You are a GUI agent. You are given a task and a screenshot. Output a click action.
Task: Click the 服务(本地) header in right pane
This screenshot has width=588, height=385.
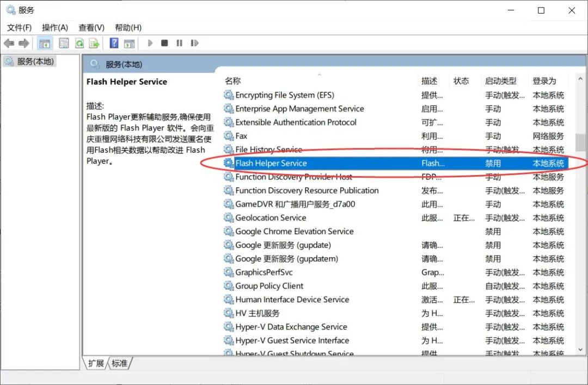point(124,64)
